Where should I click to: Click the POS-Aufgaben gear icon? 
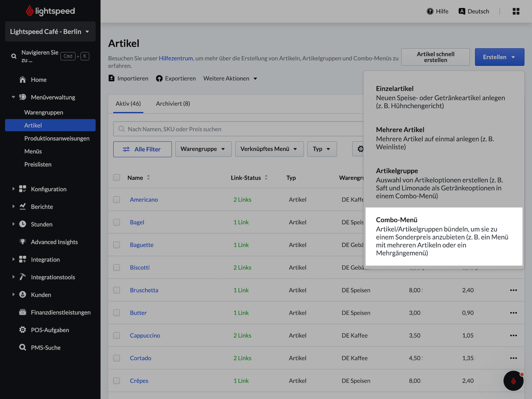pos(23,329)
